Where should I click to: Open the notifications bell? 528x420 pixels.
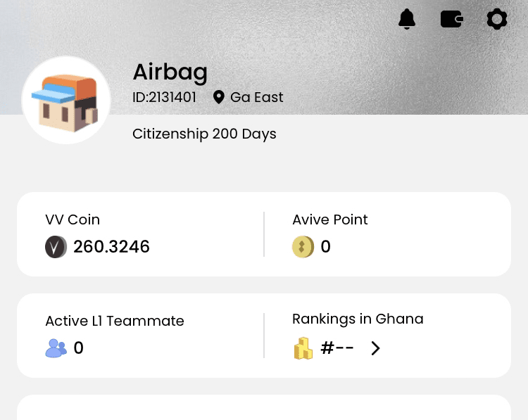pos(407,19)
